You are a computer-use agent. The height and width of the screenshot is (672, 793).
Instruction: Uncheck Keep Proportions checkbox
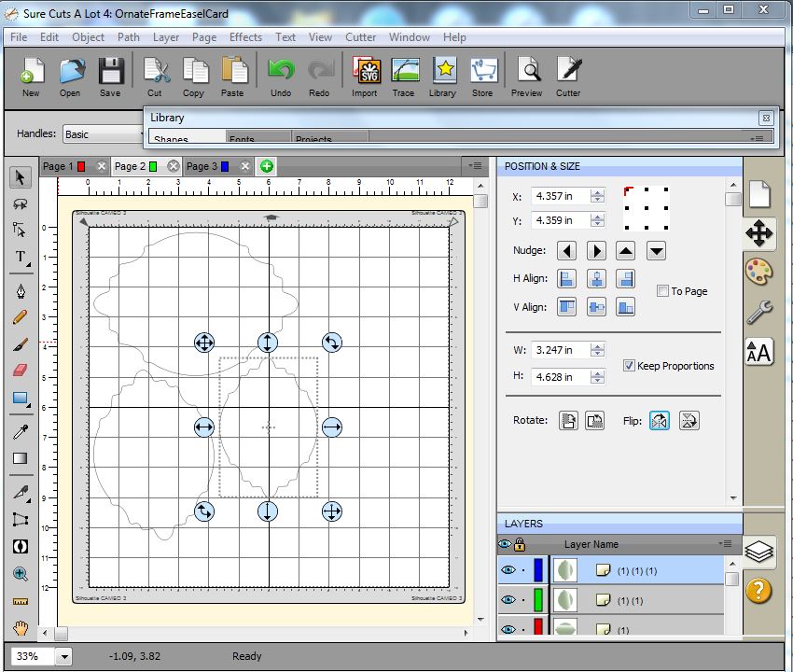(x=629, y=366)
